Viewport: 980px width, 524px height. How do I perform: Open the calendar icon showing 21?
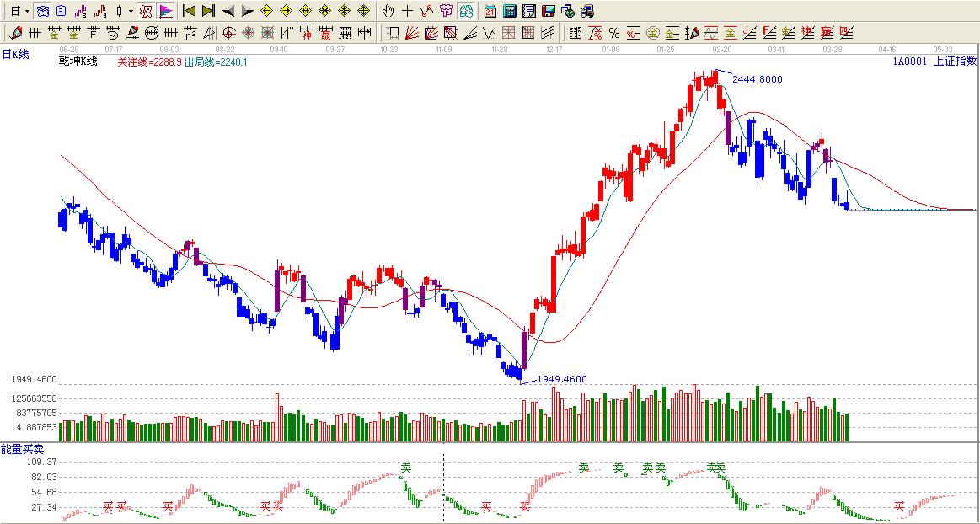pos(490,11)
